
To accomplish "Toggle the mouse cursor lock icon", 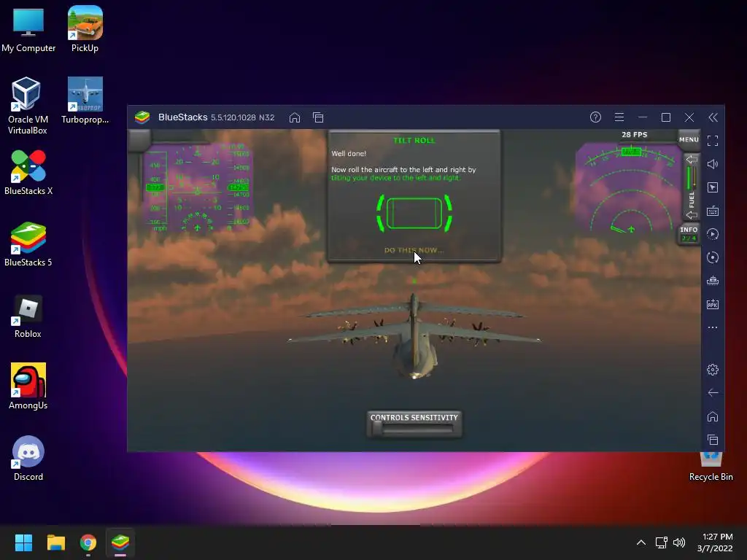I will point(712,187).
